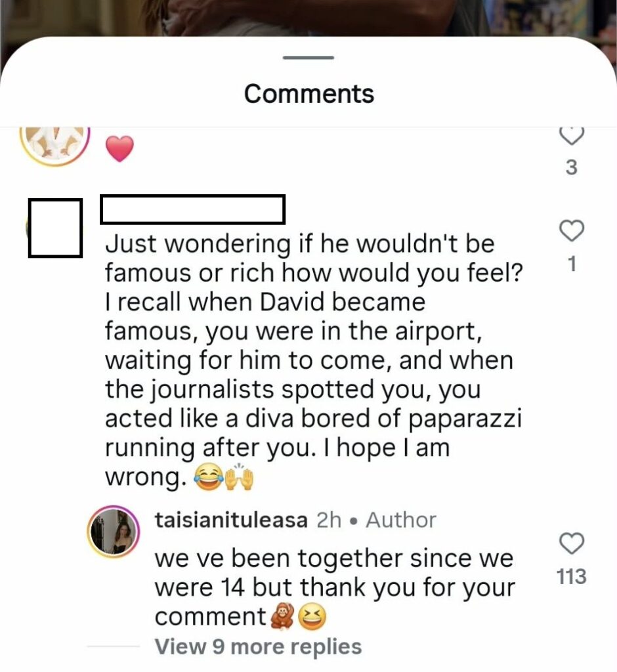Tap the Author label beside 2h
Viewport: 617px width, 672px height.
click(x=401, y=520)
